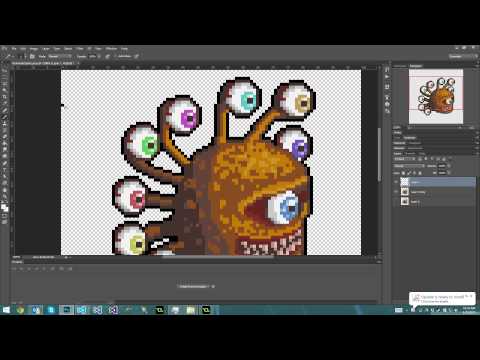Open the Filter menu

(x=80, y=49)
